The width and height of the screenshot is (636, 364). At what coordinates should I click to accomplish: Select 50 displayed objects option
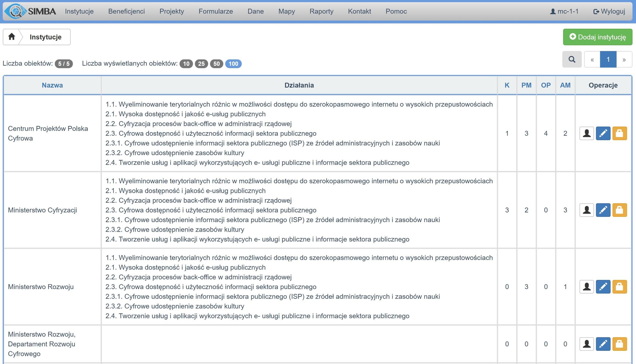click(x=216, y=64)
